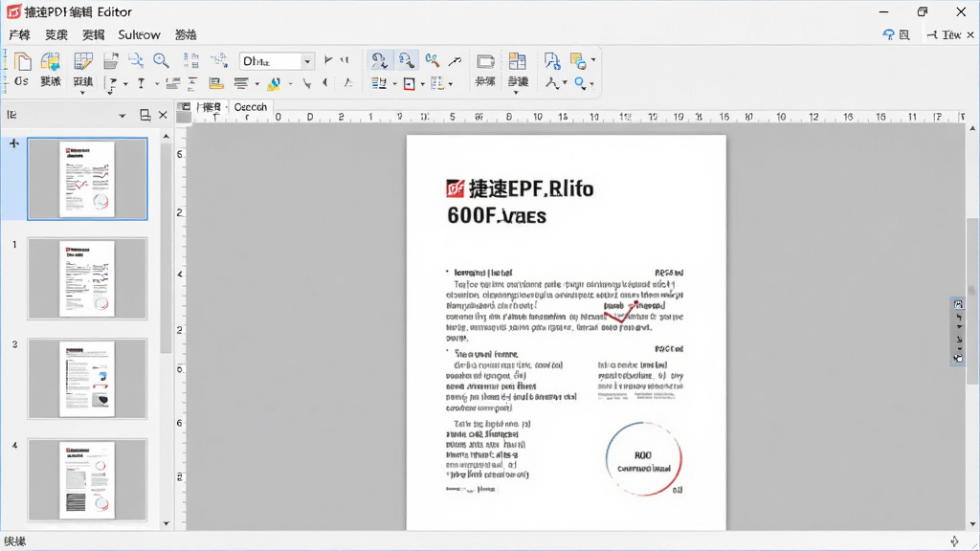Screen dimensions: 980x551
Task: Close the thumbnail side panel
Action: [163, 115]
